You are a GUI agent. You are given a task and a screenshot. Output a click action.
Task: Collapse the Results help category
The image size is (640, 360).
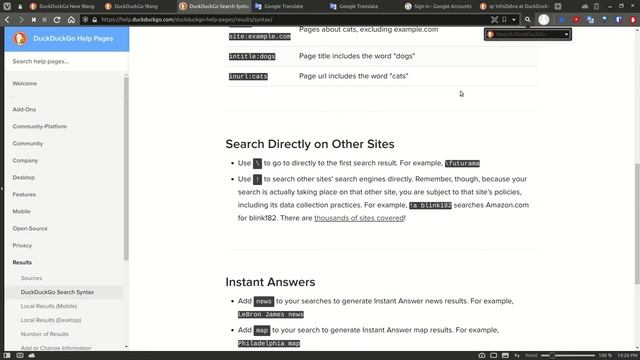click(x=22, y=262)
